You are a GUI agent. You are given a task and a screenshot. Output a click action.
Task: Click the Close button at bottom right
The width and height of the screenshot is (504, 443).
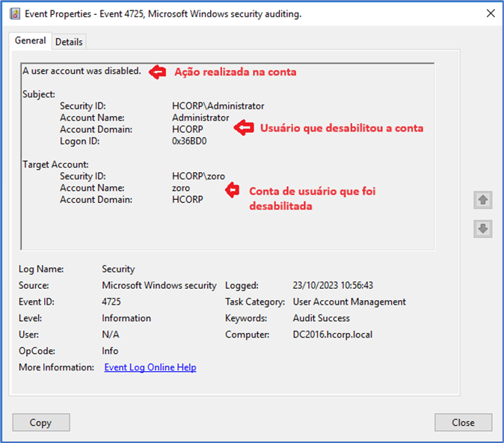coord(463,423)
